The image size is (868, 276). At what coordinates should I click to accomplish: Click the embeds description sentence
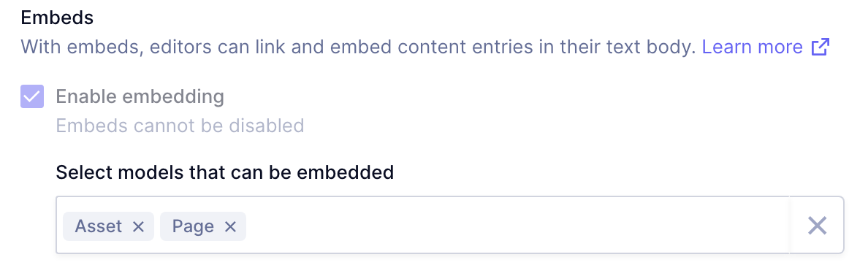pyautogui.click(x=358, y=47)
